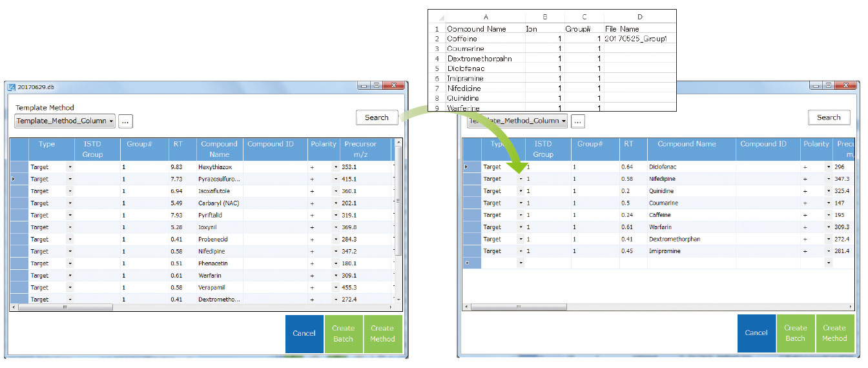Click the row selector arrow beside the Pyrazosulfuro row
Viewport: 868px width, 368px height.
[14, 179]
